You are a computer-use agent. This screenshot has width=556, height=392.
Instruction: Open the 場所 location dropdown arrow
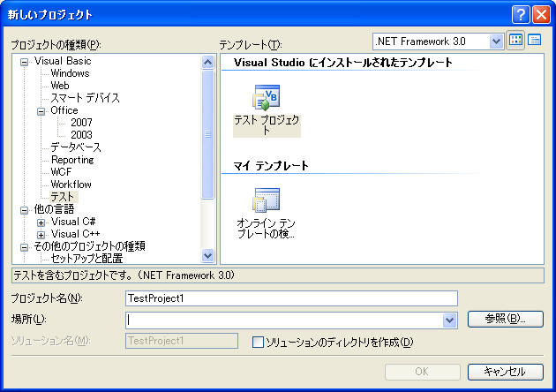click(449, 320)
